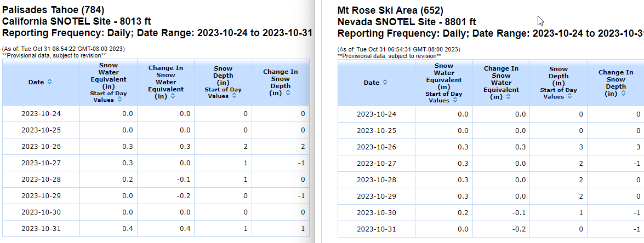
Task: Click Mt Rose 2023-10-26 Snow Depth value 3
Action: click(581, 147)
